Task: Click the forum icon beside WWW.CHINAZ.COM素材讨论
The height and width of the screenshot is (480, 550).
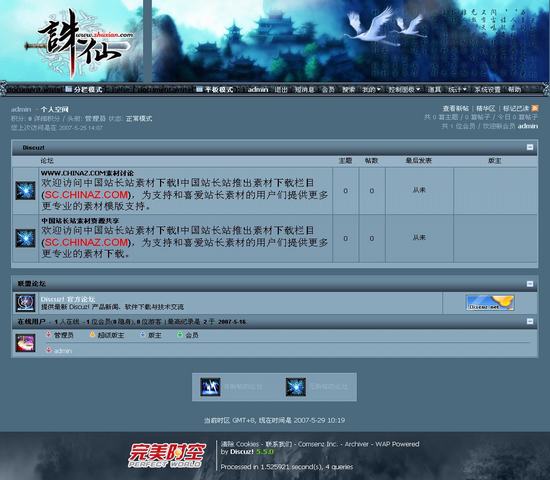Action: (25, 191)
